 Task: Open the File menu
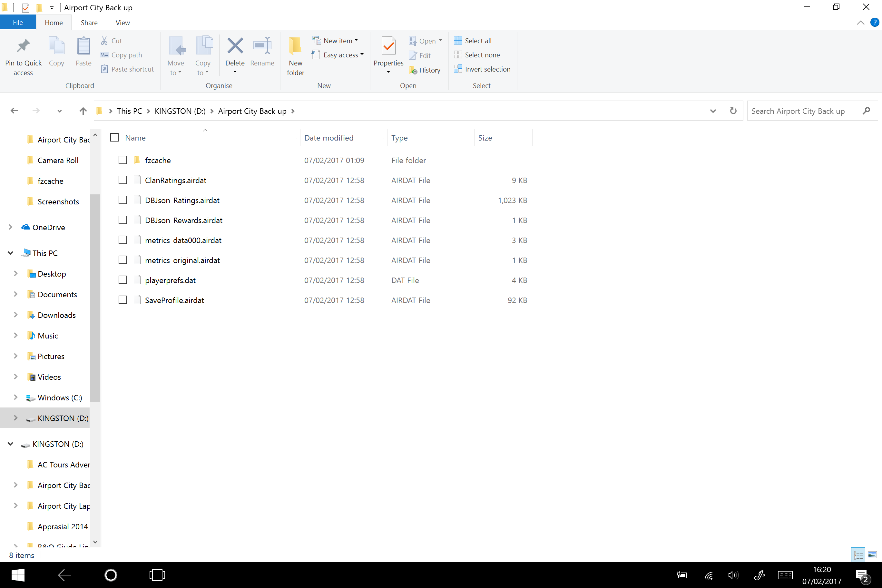[18, 23]
